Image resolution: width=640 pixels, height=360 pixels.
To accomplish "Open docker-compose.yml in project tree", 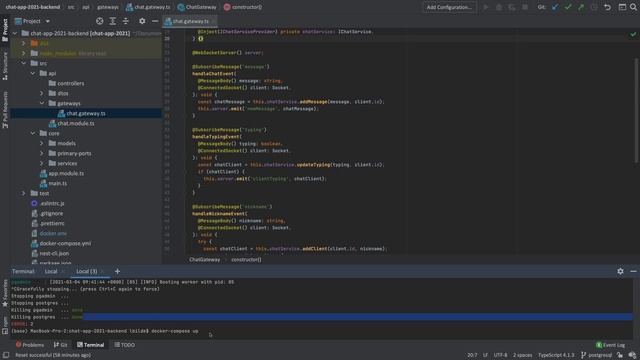I will coord(65,243).
